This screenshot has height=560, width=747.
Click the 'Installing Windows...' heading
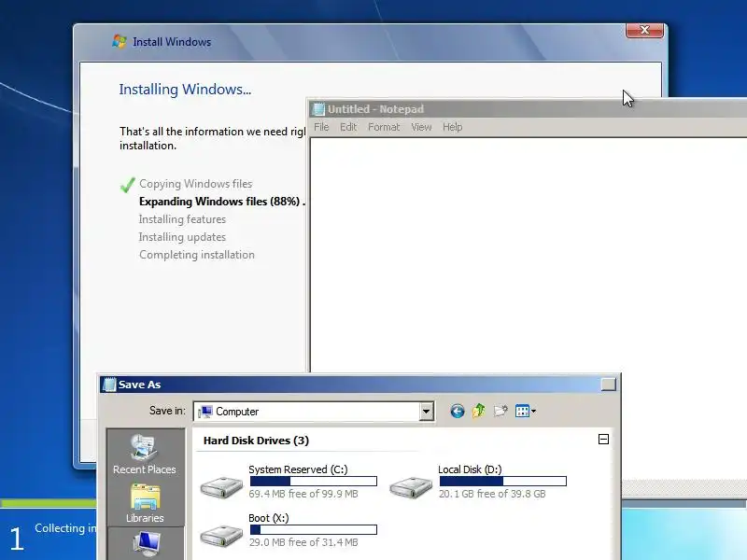click(185, 90)
